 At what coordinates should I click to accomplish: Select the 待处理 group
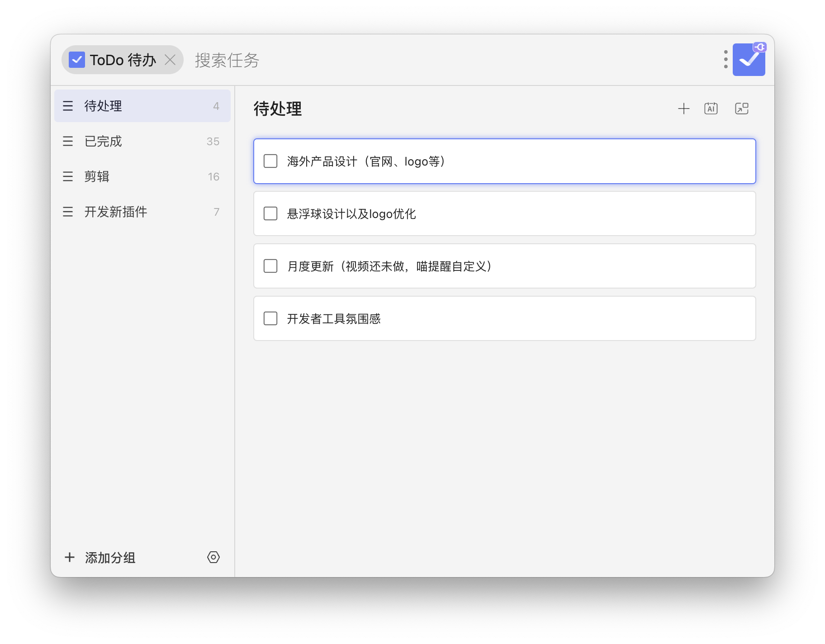pyautogui.click(x=142, y=106)
